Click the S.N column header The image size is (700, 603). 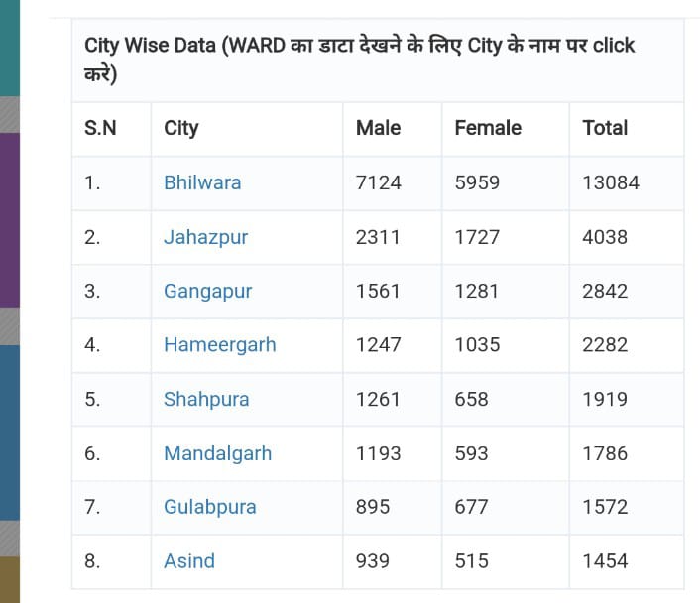click(x=100, y=128)
